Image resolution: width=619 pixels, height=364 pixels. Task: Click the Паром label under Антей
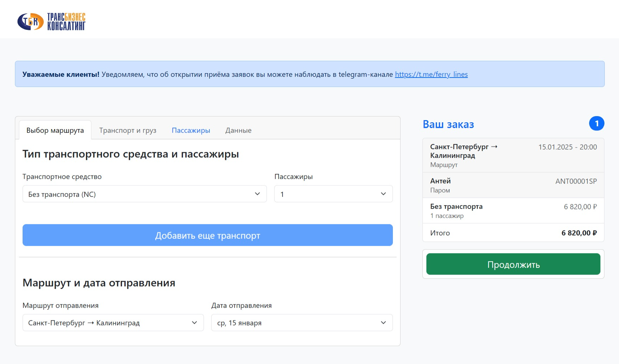[440, 190]
